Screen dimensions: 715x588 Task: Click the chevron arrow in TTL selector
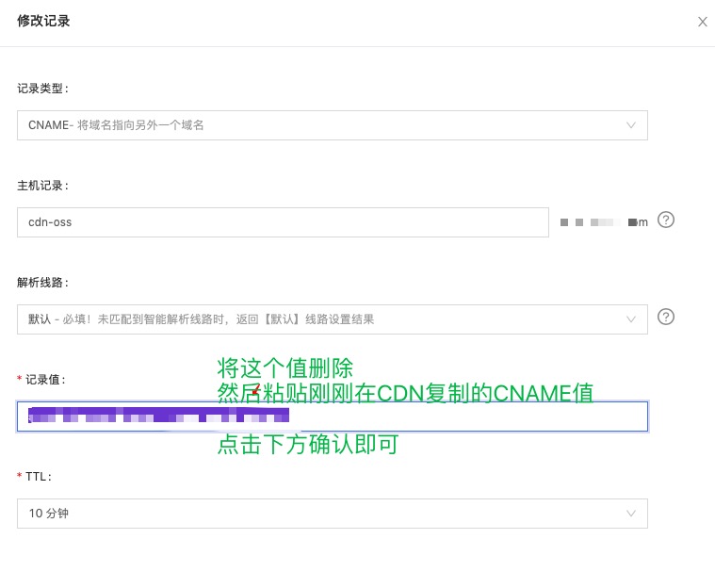631,514
